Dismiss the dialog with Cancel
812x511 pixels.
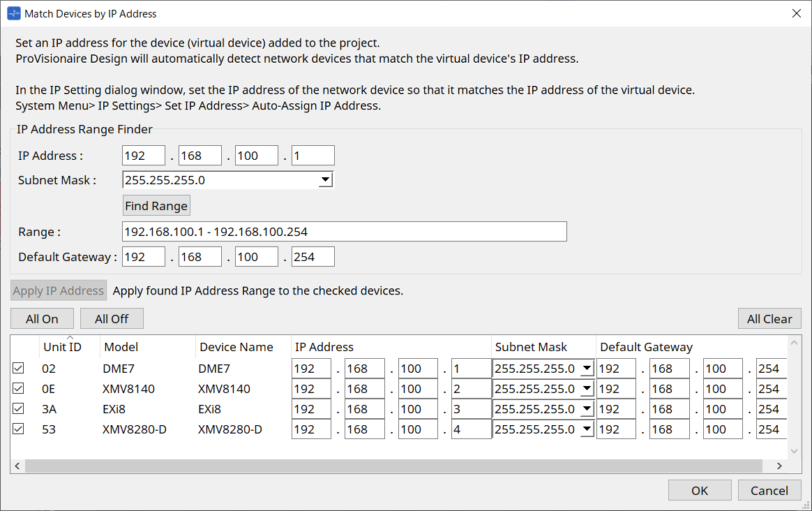click(x=769, y=489)
